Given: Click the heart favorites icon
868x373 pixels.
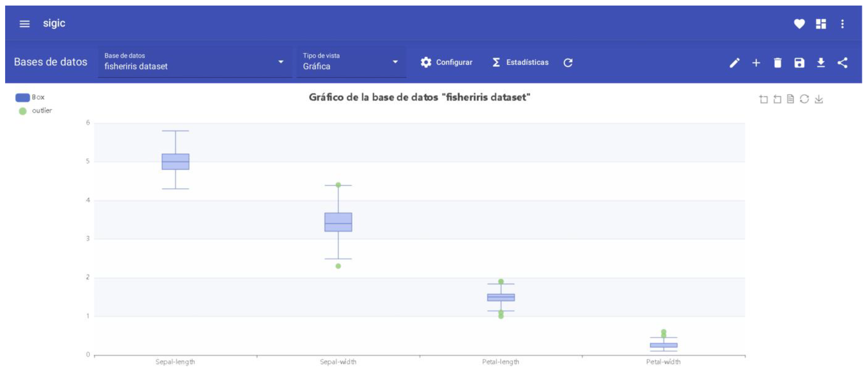Looking at the screenshot, I should (799, 24).
